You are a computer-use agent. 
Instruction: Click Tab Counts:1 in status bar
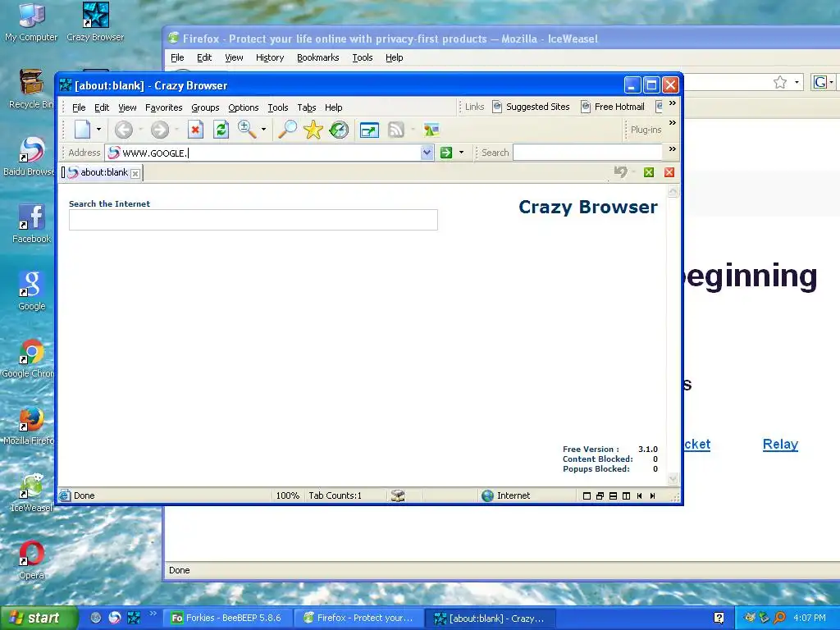[335, 495]
